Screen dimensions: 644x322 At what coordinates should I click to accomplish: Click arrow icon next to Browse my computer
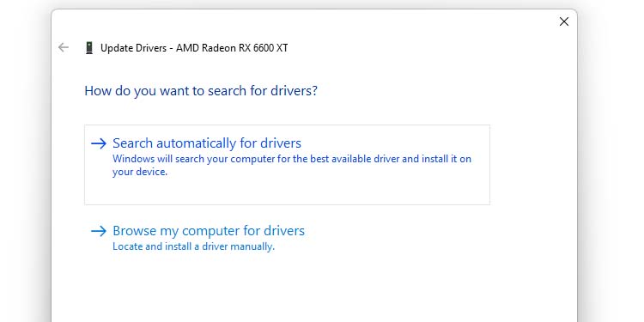(99, 231)
